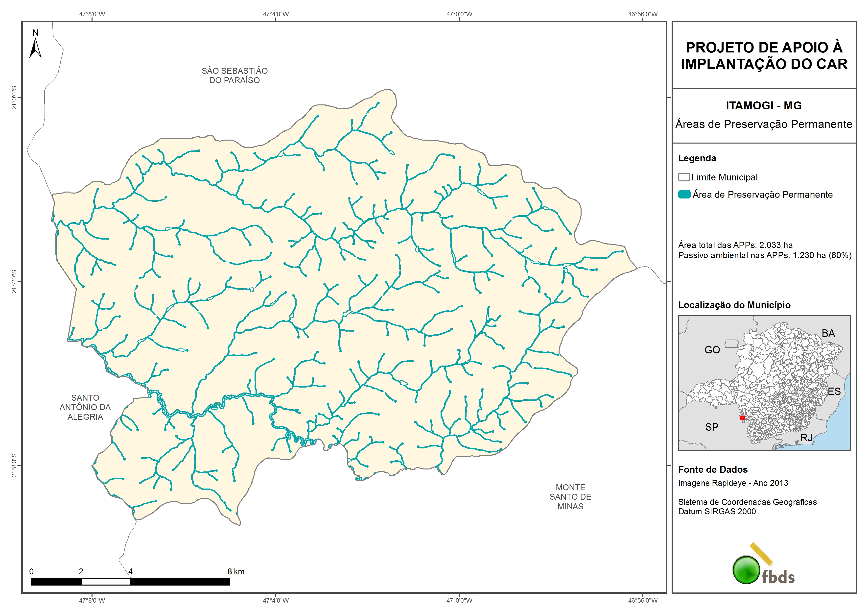Click the Área total das APPs text
This screenshot has height=614, width=868.
pyautogui.click(x=735, y=245)
